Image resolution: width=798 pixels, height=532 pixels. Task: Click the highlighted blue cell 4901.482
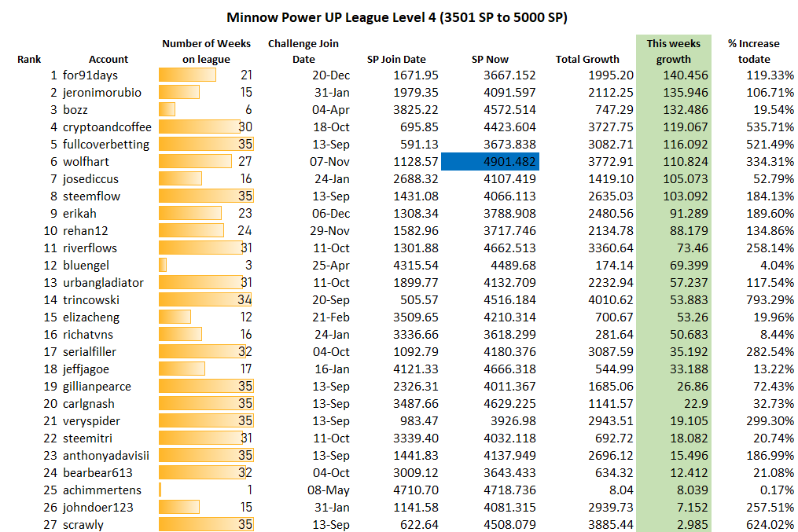tap(490, 162)
